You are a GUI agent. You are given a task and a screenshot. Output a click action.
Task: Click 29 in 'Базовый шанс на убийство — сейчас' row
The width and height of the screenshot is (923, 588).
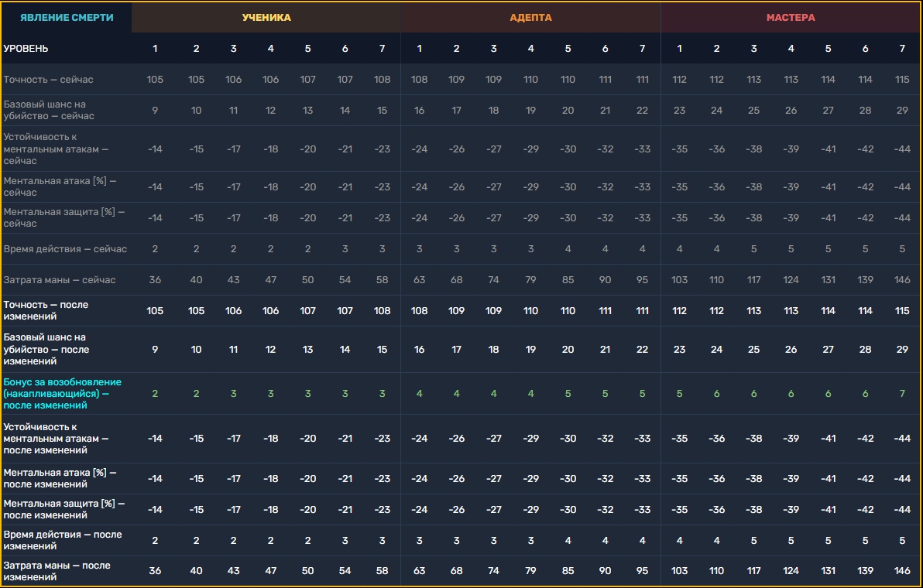(902, 110)
